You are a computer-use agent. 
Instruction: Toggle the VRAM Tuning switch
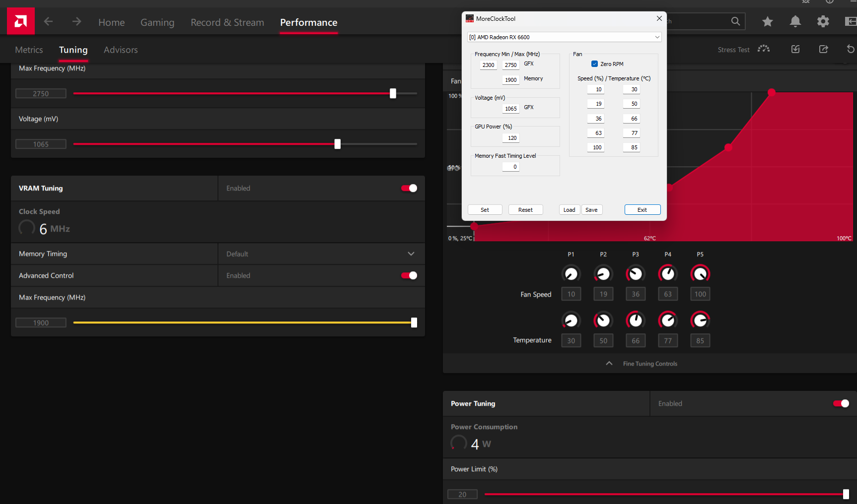pyautogui.click(x=409, y=188)
